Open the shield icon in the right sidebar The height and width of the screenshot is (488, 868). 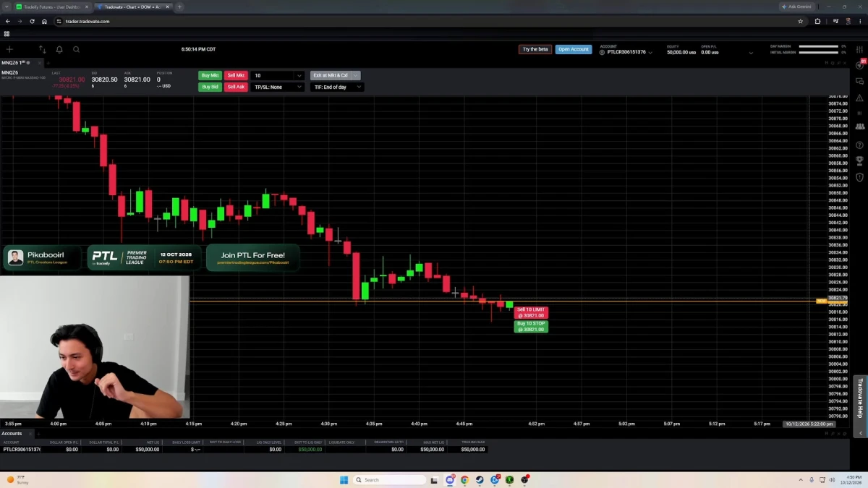(x=859, y=177)
